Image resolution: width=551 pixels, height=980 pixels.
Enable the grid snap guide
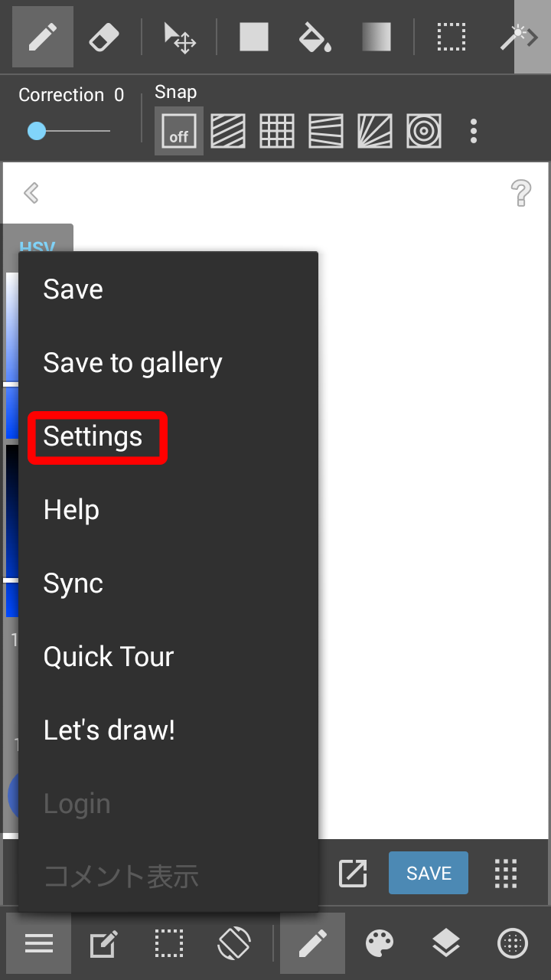click(277, 131)
